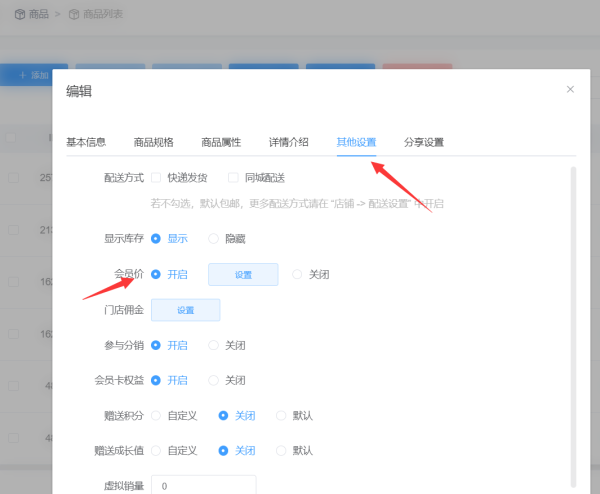The height and width of the screenshot is (494, 600).
Task: Go to the 商品属性 tab
Action: coord(221,142)
